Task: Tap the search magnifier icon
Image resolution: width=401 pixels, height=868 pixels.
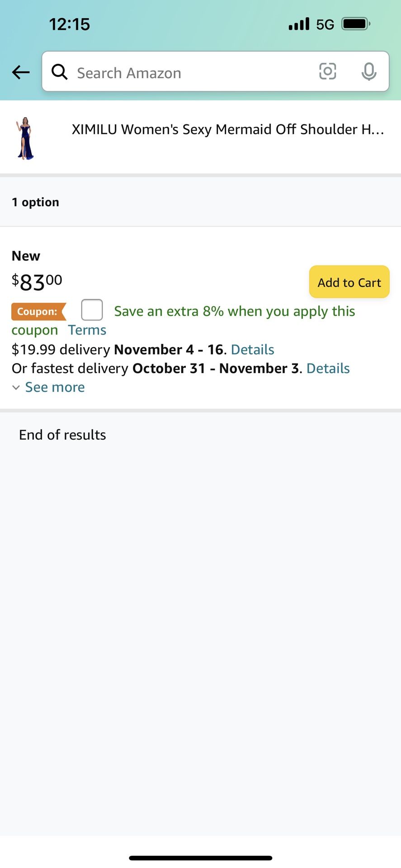Action: pyautogui.click(x=59, y=72)
